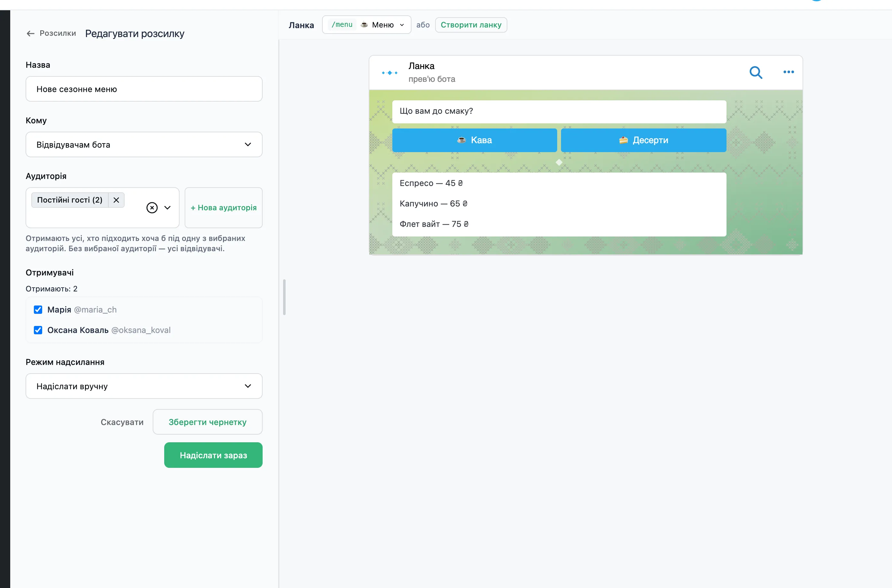Select the Кава button in preview
This screenshot has height=588, width=892.
474,140
